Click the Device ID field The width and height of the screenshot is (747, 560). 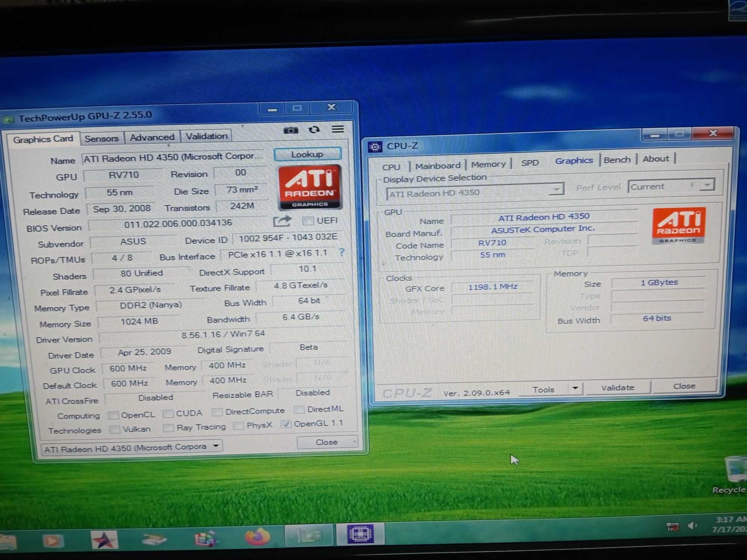pyautogui.click(x=288, y=237)
